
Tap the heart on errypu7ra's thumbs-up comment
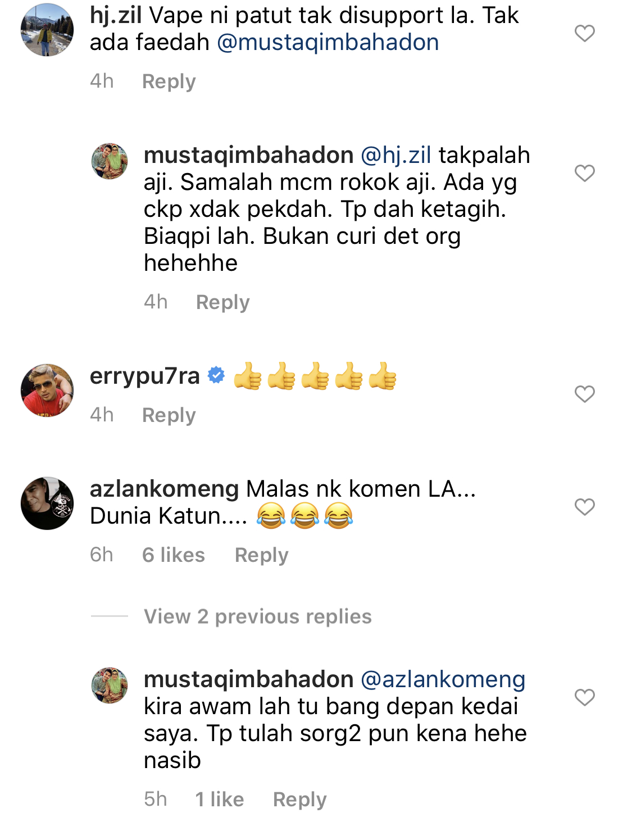click(584, 394)
